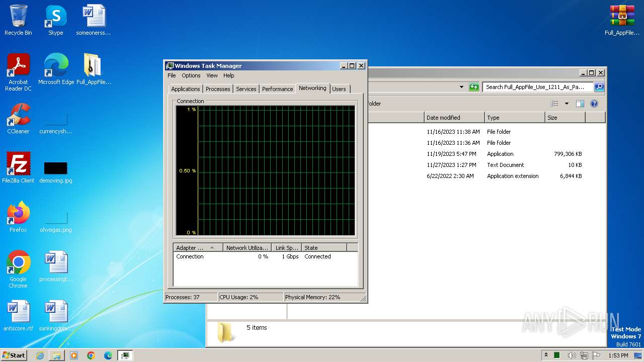Select ohvegas.png on the desktop

(55, 221)
